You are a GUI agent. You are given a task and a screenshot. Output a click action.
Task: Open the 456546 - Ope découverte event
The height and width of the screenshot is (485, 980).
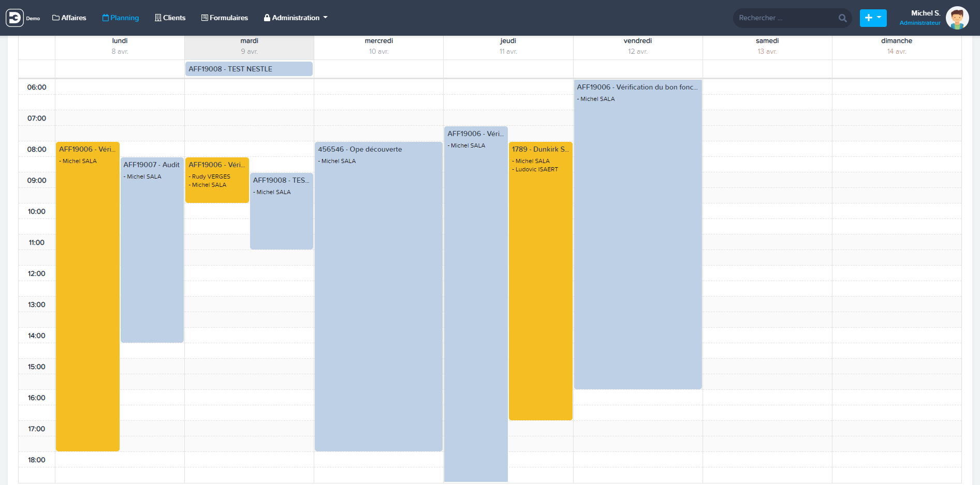point(378,295)
